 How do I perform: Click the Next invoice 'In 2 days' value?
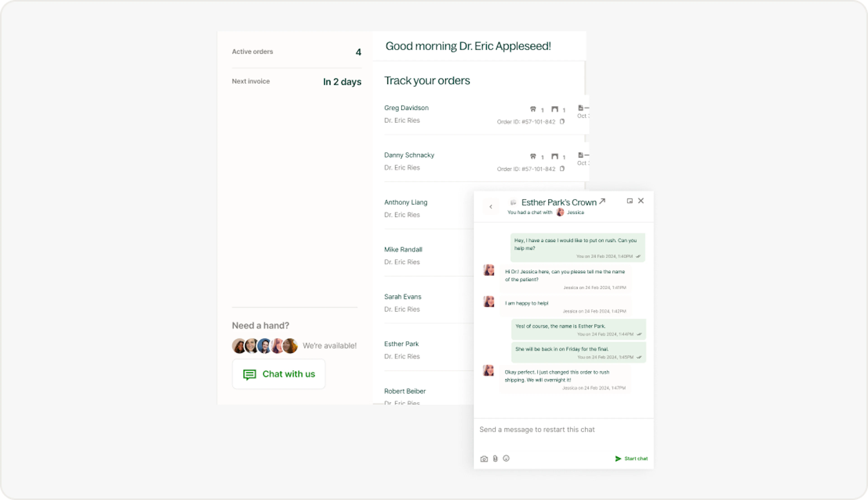tap(342, 82)
